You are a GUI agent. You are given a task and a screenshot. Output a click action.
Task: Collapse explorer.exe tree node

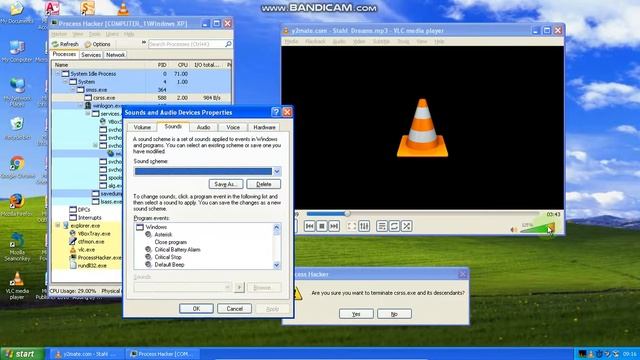coord(58,225)
